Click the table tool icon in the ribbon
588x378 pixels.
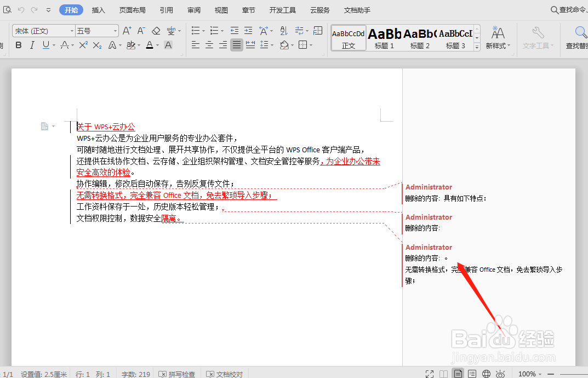point(318,30)
